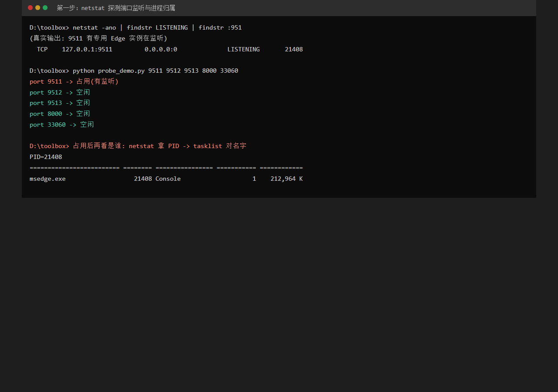Click the 212,964 K memory value
Viewport: 558px width, 392px height.
coord(286,179)
